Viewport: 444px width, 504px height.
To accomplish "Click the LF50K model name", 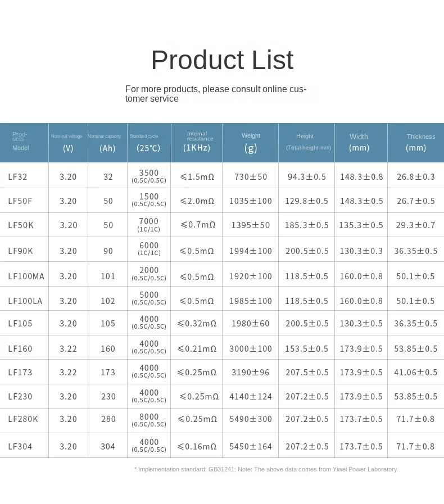I will pos(21,225).
